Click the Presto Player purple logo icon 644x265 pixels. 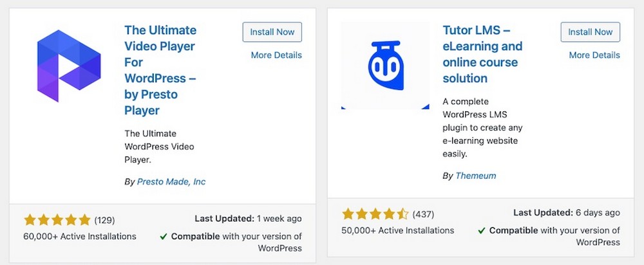coord(69,66)
